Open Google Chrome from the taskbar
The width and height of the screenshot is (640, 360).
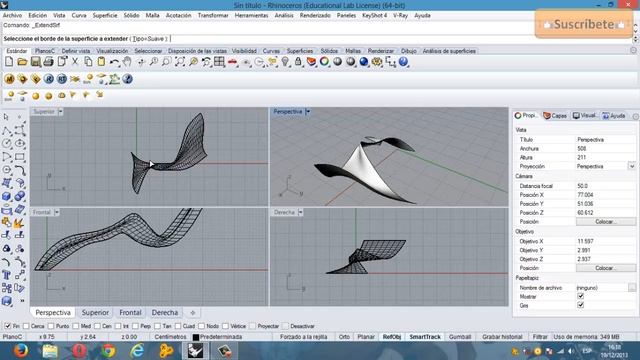point(108,351)
